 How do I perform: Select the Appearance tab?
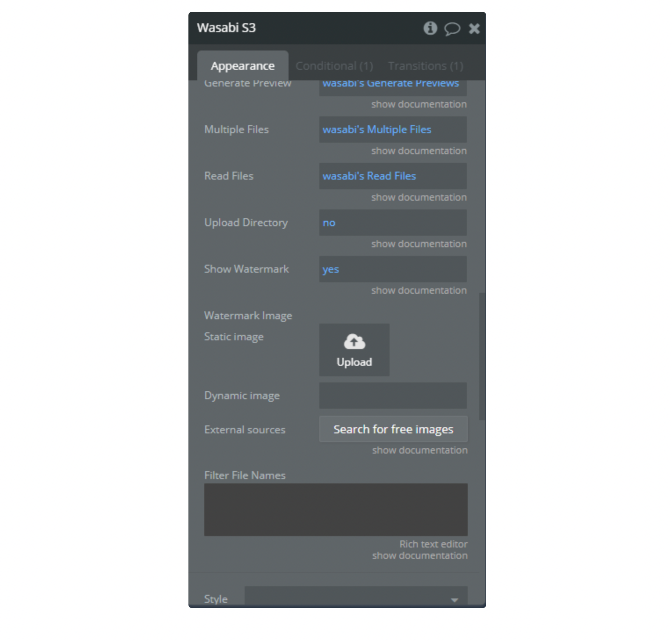coord(242,66)
